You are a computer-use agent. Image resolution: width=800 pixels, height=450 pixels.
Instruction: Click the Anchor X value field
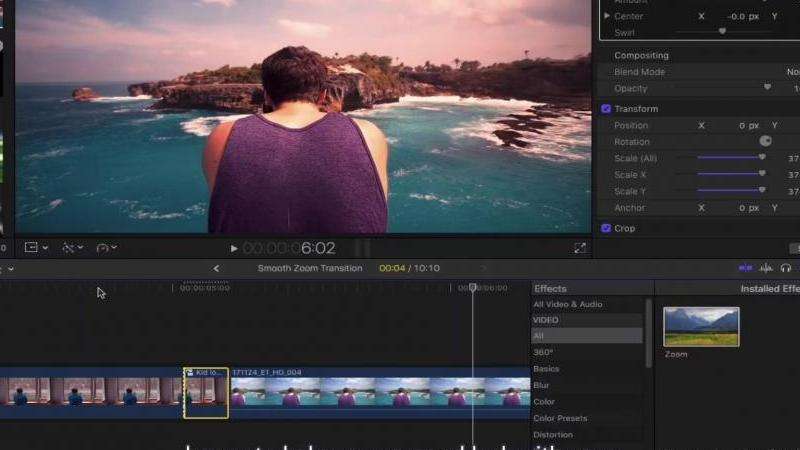pos(748,208)
